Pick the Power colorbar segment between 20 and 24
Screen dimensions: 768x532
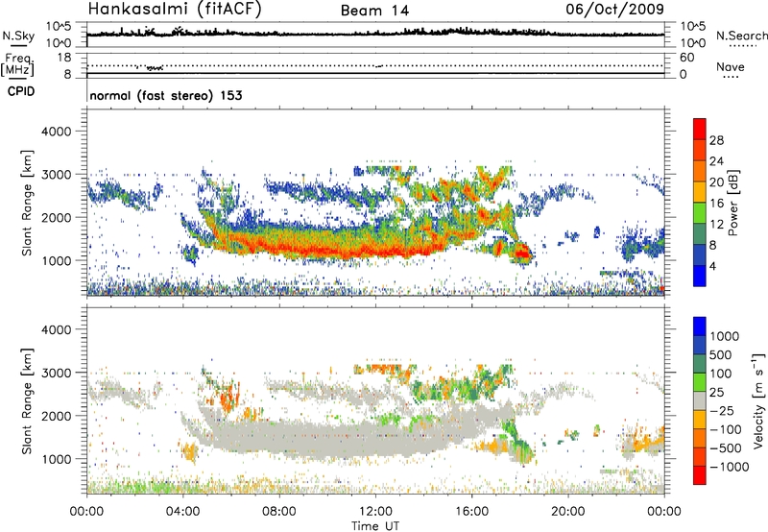700,171
